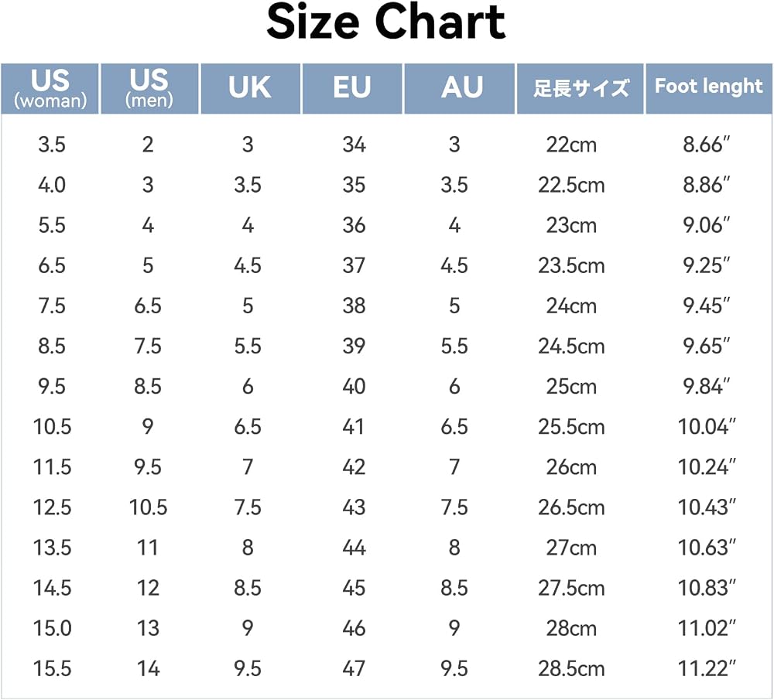Click the Size Chart title
Screen dimensions: 774x700
pyautogui.click(x=386, y=22)
